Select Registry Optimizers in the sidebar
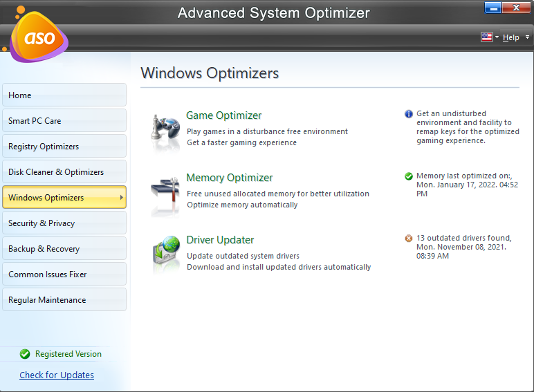The image size is (534, 392). 64,146
